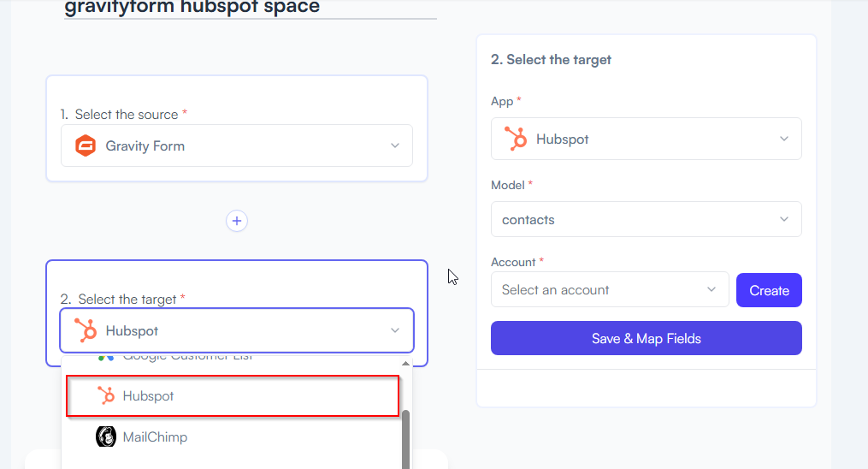
Task: Click the '1. Select the source' label
Action: point(124,114)
